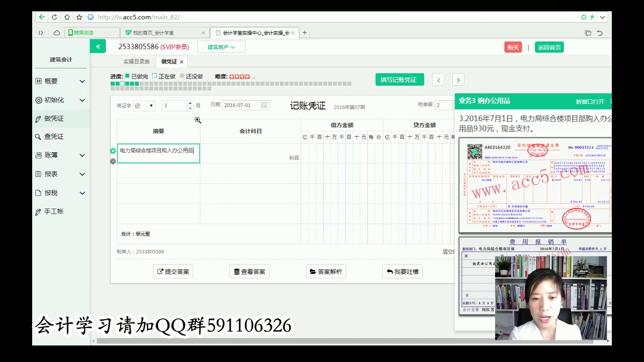Click the 填写记账凭证 button
The width and height of the screenshot is (644, 362).
coord(399,79)
